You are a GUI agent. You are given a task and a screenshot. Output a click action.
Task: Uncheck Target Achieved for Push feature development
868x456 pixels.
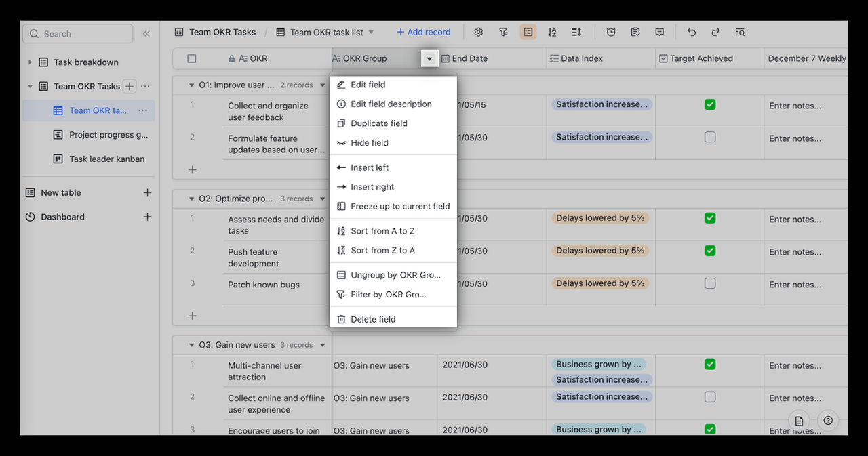pos(709,251)
